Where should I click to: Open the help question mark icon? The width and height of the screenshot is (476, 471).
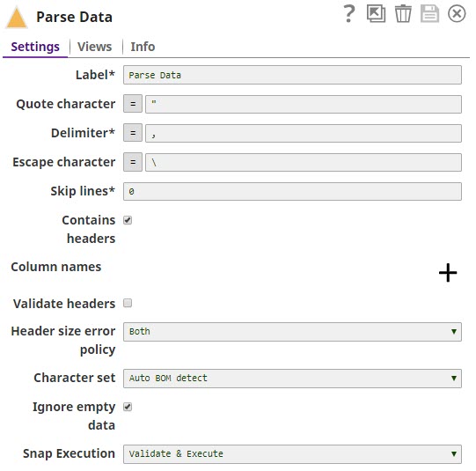[349, 14]
